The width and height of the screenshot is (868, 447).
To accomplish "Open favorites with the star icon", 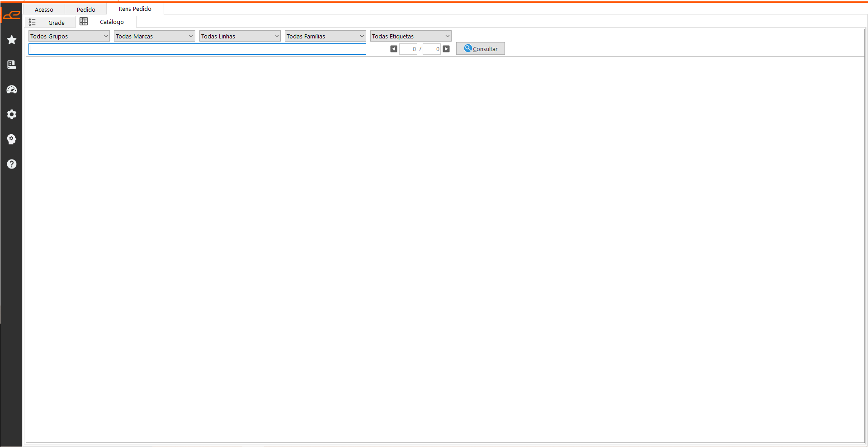I will click(x=12, y=40).
